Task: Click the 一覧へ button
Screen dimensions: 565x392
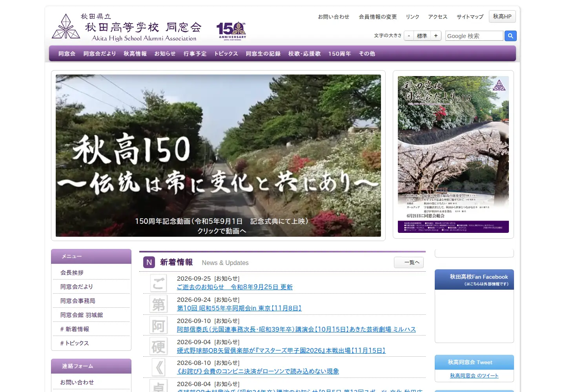Action: click(409, 262)
